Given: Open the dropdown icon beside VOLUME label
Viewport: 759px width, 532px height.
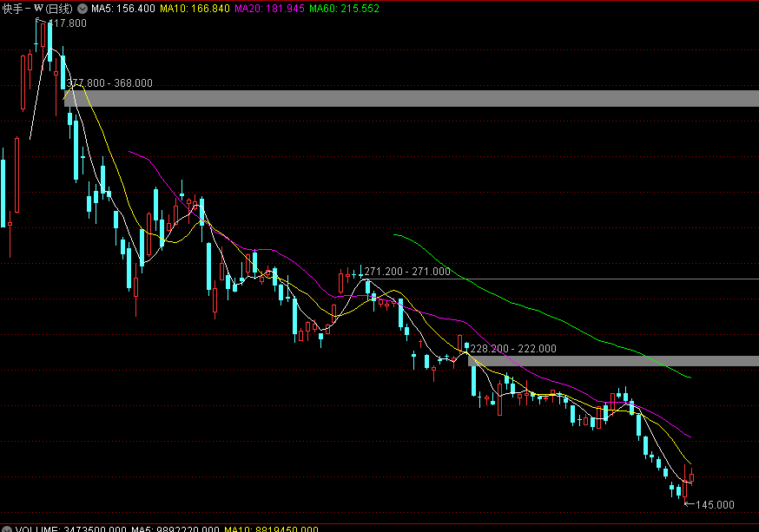Looking at the screenshot, I should tap(7, 529).
